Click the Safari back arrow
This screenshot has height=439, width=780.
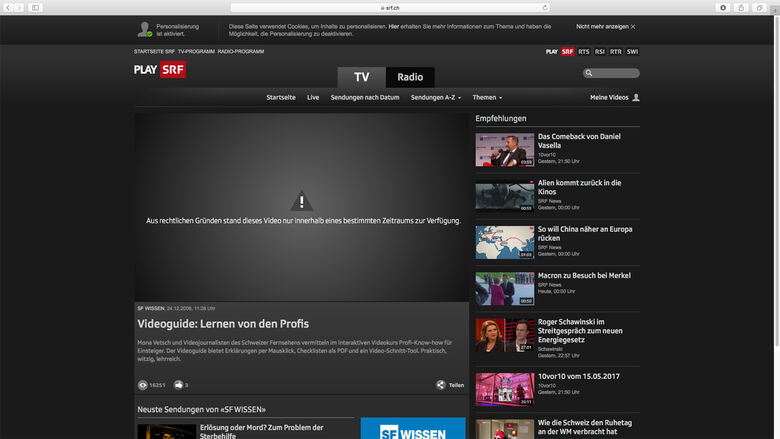coord(8,7)
